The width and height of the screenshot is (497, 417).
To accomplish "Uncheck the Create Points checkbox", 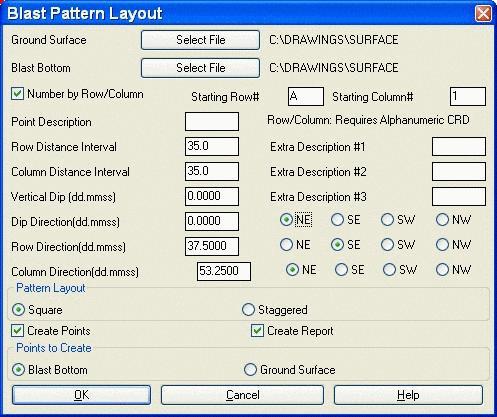I will pyautogui.click(x=17, y=331).
